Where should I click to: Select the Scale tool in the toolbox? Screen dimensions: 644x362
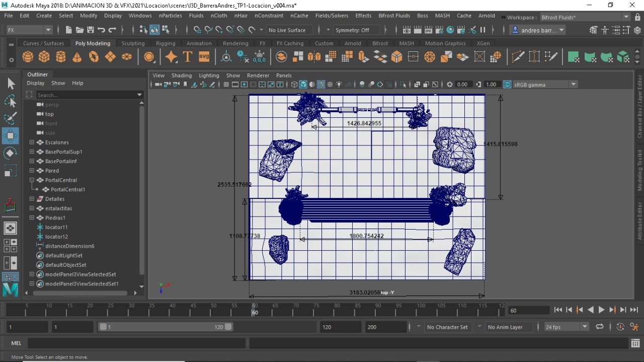[11, 171]
